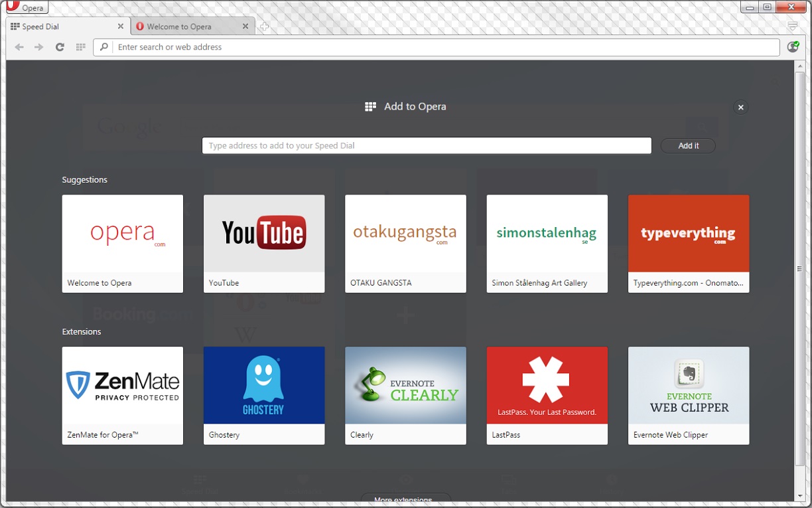
Task: Focus the Speed Dial address input field
Action: (427, 145)
